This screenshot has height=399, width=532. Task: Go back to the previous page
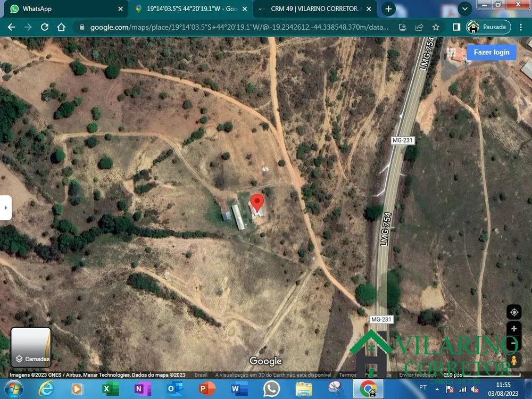[x=11, y=27]
